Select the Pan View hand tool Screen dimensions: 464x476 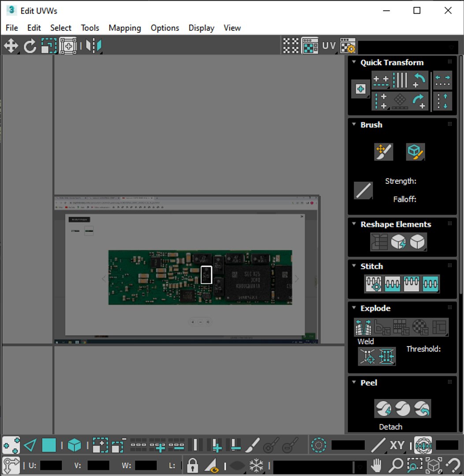377,465
